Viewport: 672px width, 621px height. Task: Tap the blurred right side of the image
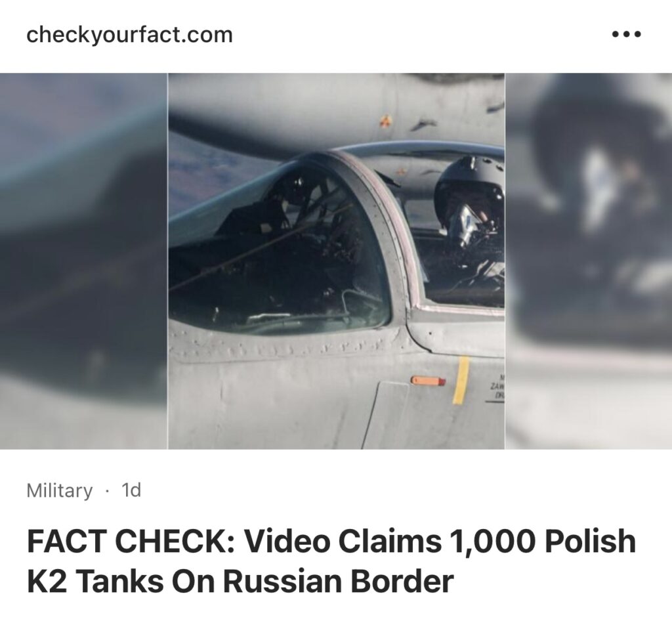pos(589,261)
